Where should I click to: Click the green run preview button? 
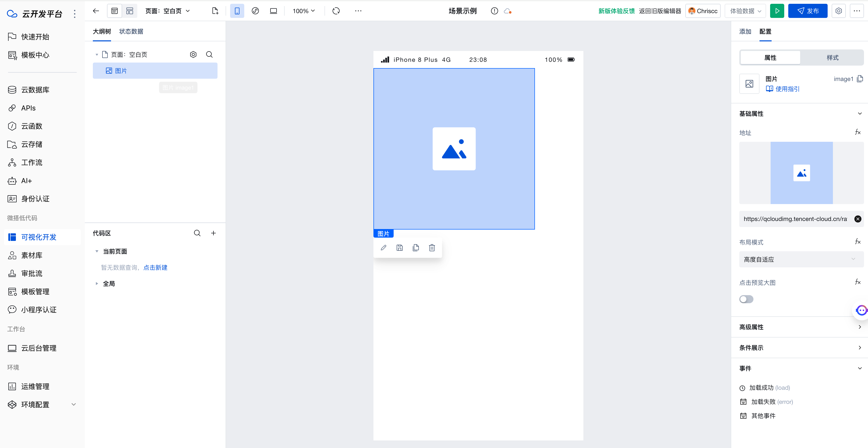(777, 11)
